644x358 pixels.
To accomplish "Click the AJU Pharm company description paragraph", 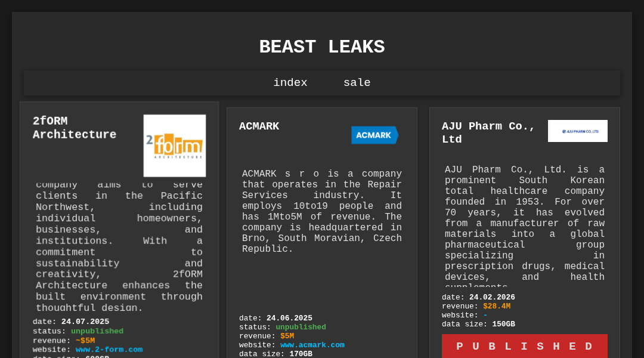I will [x=525, y=225].
